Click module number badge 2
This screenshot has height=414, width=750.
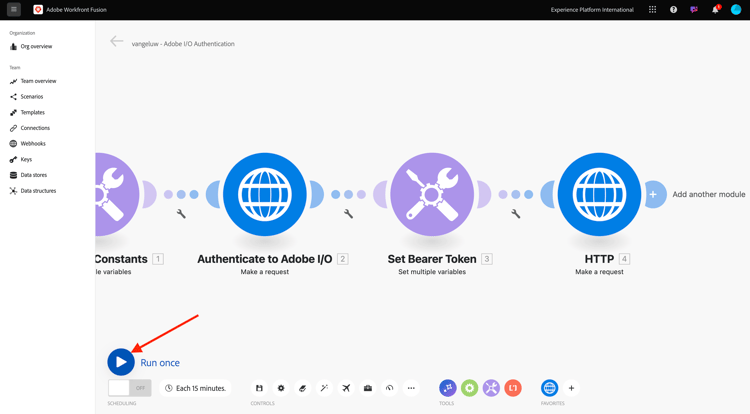tap(342, 259)
